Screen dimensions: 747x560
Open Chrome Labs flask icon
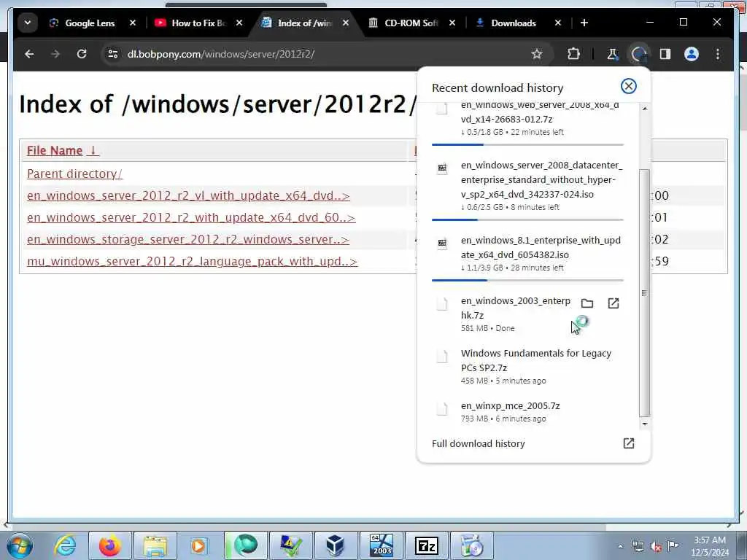pos(612,54)
